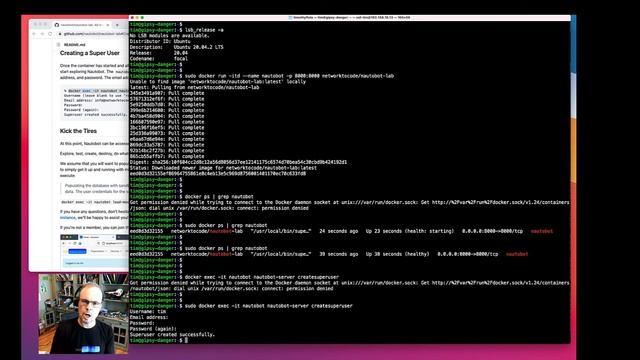Click the 'Status: Downloaded newer image' line
The height and width of the screenshot is (360, 640).
223,168
